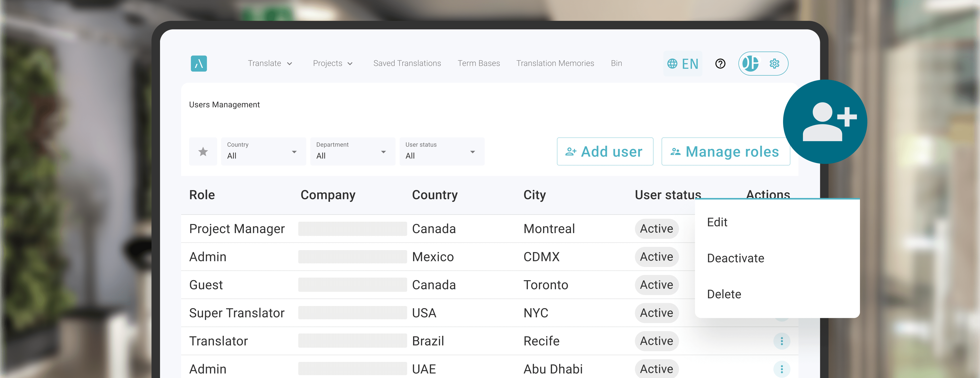This screenshot has width=980, height=378.
Task: Open settings via the gear icon
Action: pos(774,63)
